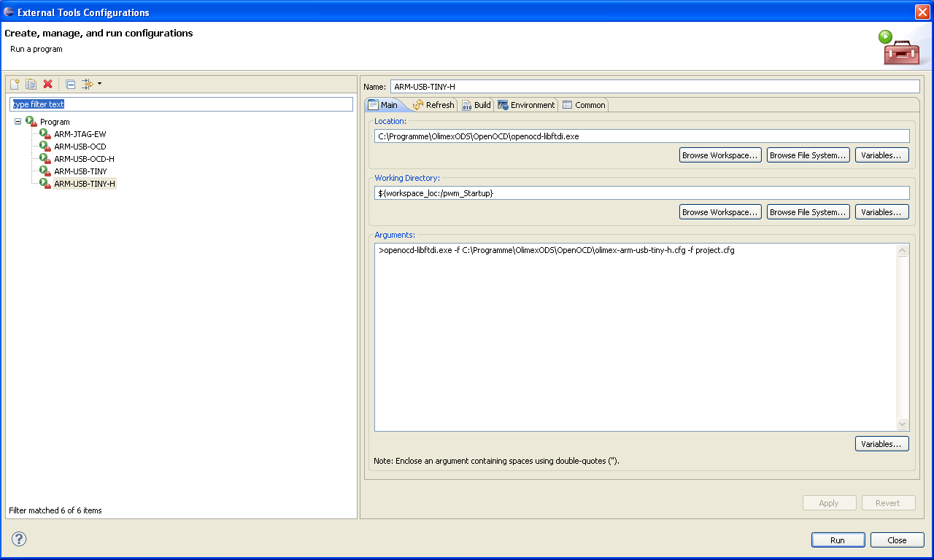Click the Run button

pyautogui.click(x=838, y=540)
